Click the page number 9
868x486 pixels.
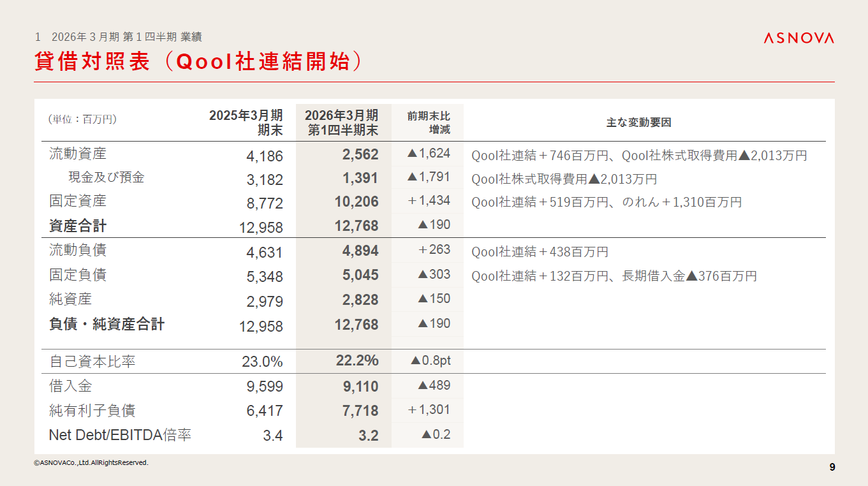point(832,467)
